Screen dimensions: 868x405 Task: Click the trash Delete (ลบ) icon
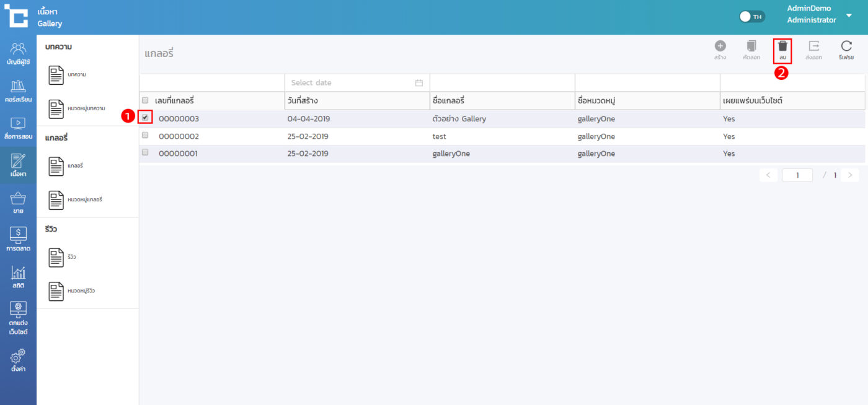pos(782,47)
